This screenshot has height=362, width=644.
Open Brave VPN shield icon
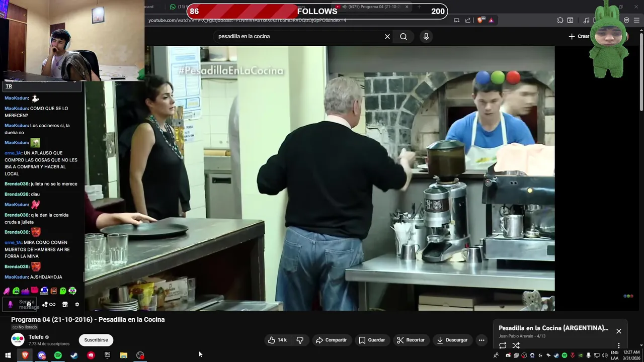click(x=626, y=20)
